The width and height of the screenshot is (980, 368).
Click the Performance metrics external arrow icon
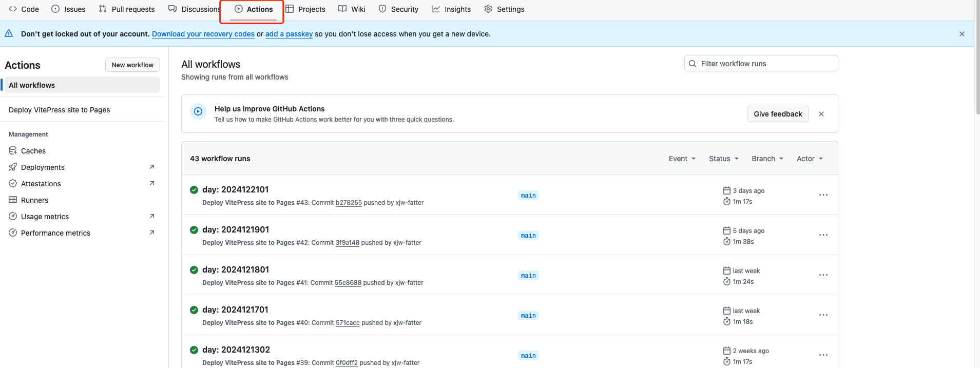tap(152, 233)
